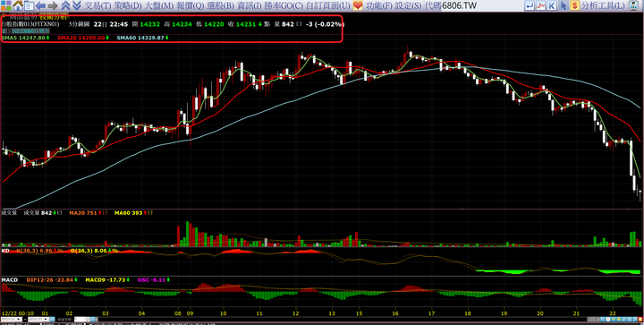Click the MACD panel title

click(x=10, y=280)
